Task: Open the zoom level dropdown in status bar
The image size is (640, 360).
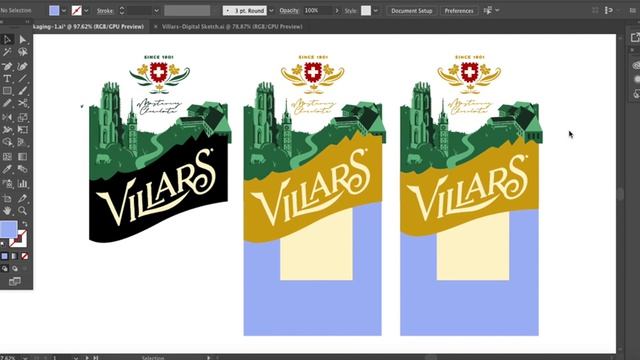Action: (x=25, y=358)
